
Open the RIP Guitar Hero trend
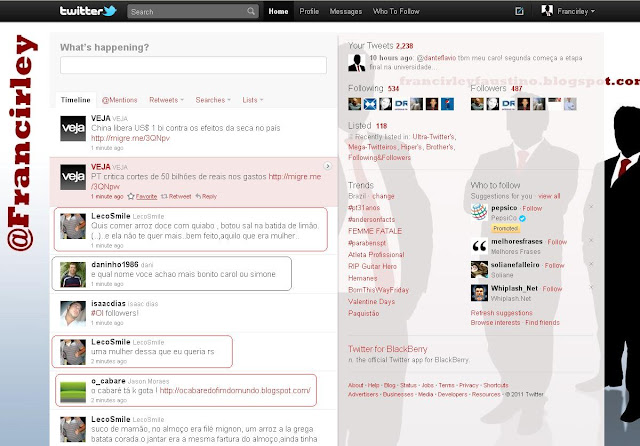click(x=372, y=266)
